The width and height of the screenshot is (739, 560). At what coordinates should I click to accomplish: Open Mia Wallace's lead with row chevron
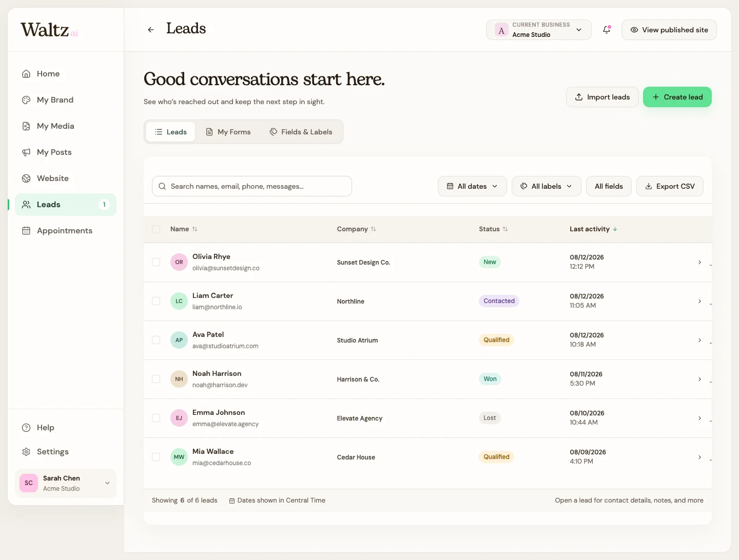coord(699,457)
